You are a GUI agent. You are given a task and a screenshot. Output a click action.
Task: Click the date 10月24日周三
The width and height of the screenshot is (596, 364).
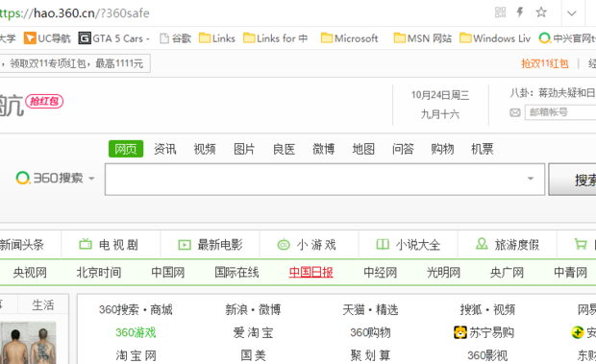(x=439, y=95)
